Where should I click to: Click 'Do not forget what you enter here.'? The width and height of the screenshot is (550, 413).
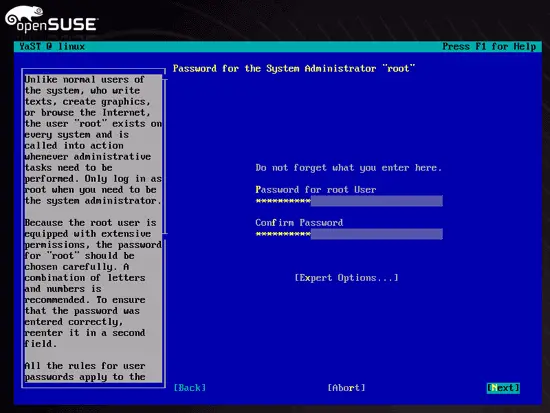[x=348, y=168]
